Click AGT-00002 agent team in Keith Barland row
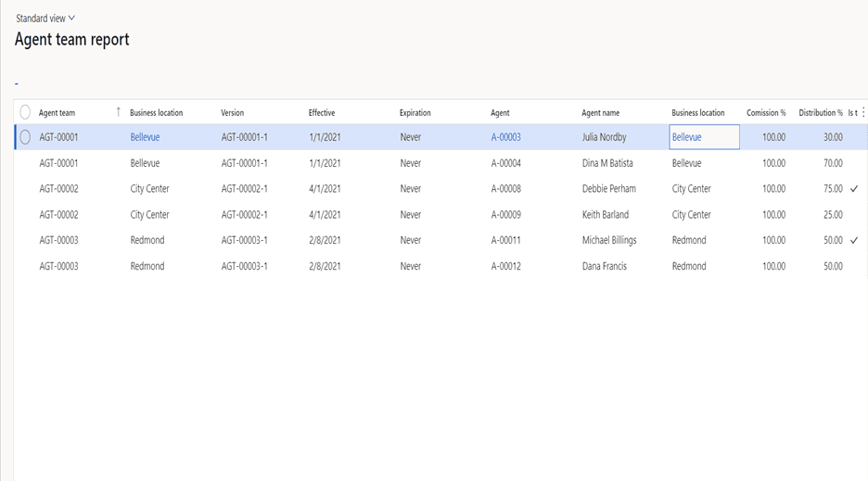 coord(58,215)
